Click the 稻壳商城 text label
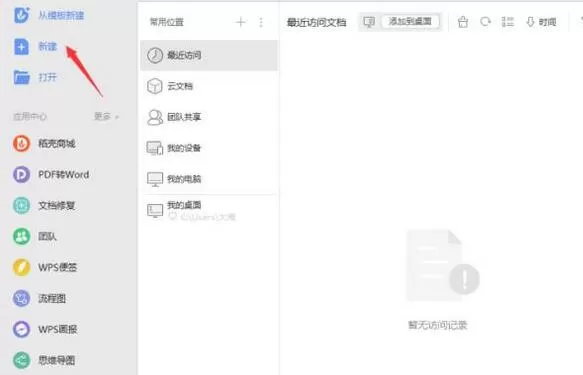Image resolution: width=583 pixels, height=375 pixels. click(57, 143)
